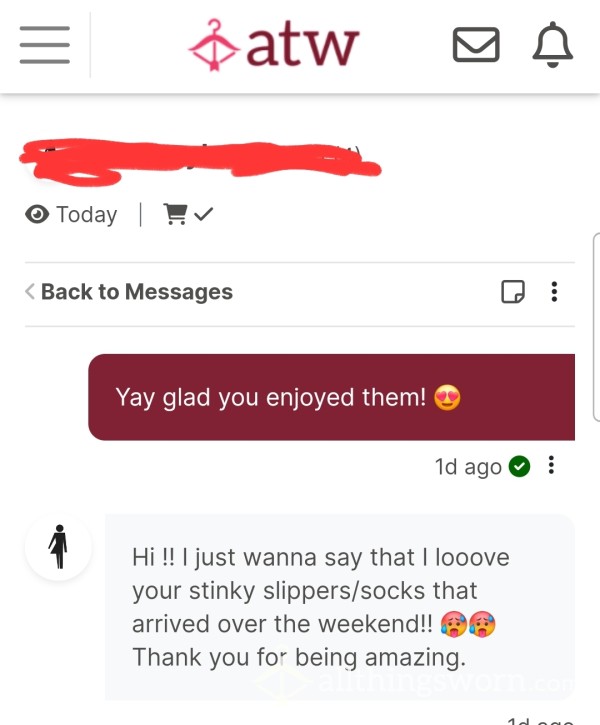The height and width of the screenshot is (725, 600).
Task: Click the red-scribbled username header
Action: (x=200, y=161)
